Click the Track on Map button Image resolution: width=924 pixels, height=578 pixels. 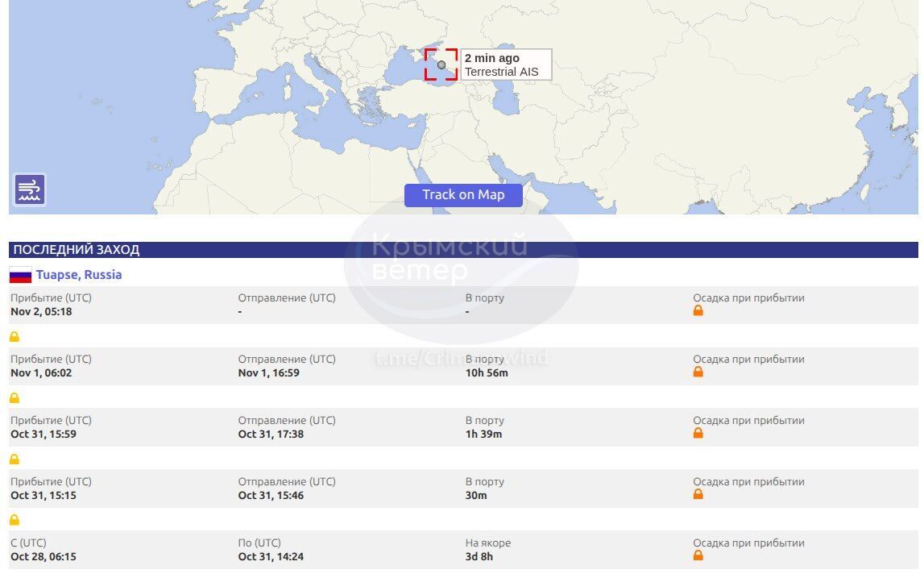click(463, 195)
